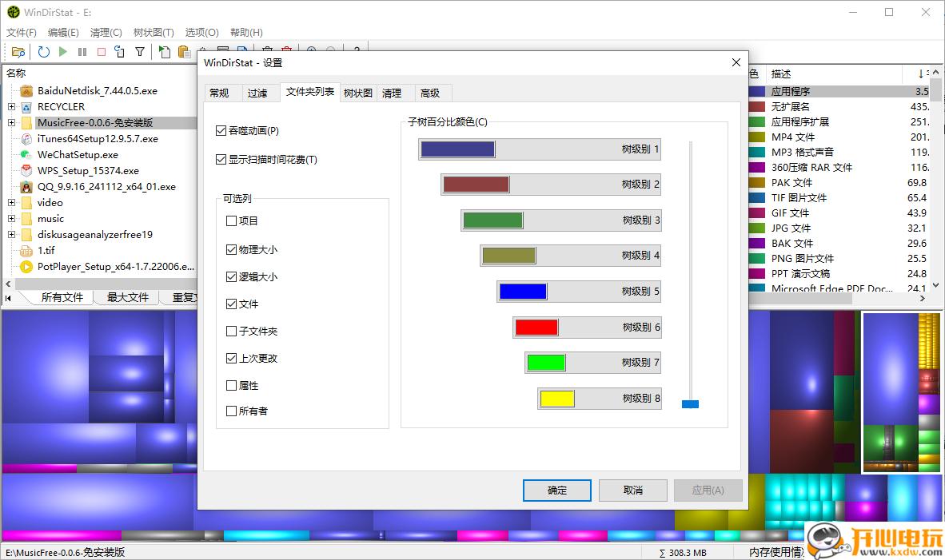Screen dimensions: 945x560
Task: Click the Filter toolbar icon
Action: [140, 51]
